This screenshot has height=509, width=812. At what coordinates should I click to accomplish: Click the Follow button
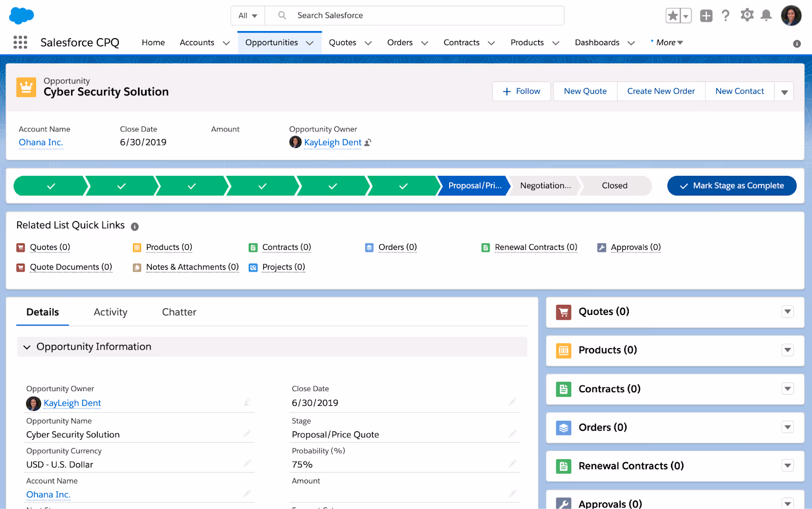pos(522,91)
